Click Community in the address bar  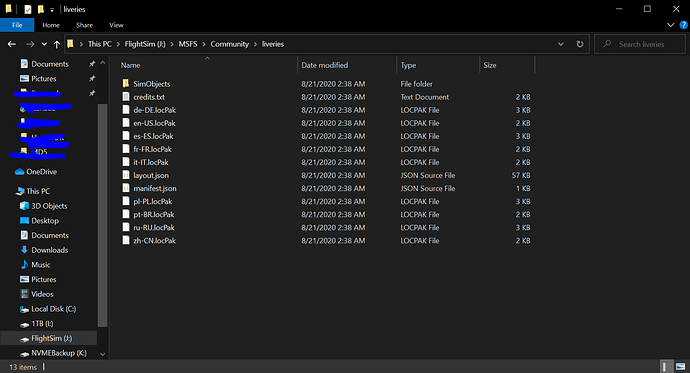point(229,44)
